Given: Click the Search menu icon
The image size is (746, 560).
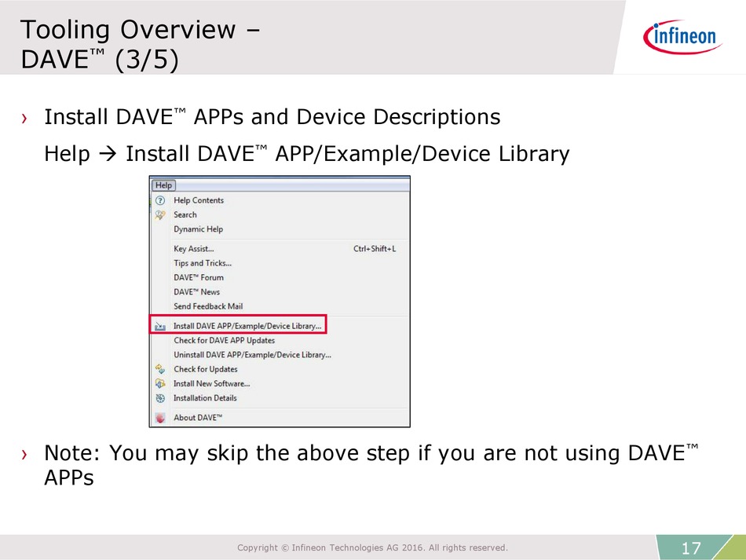Looking at the screenshot, I should point(160,215).
